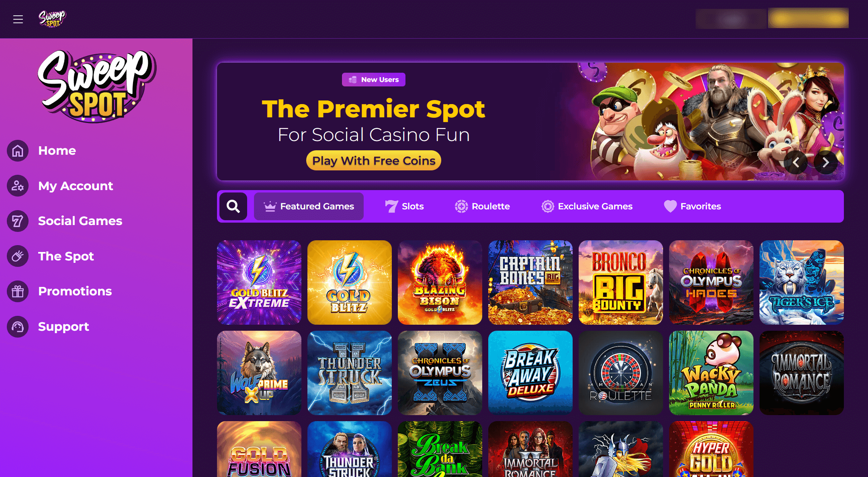The width and height of the screenshot is (868, 477).
Task: View the Favorites heart tab
Action: (692, 206)
